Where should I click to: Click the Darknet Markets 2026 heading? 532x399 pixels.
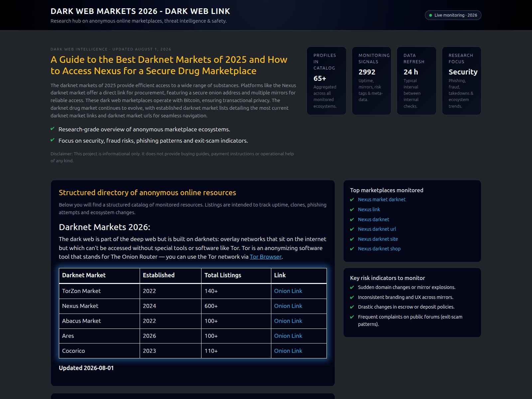(x=104, y=227)
